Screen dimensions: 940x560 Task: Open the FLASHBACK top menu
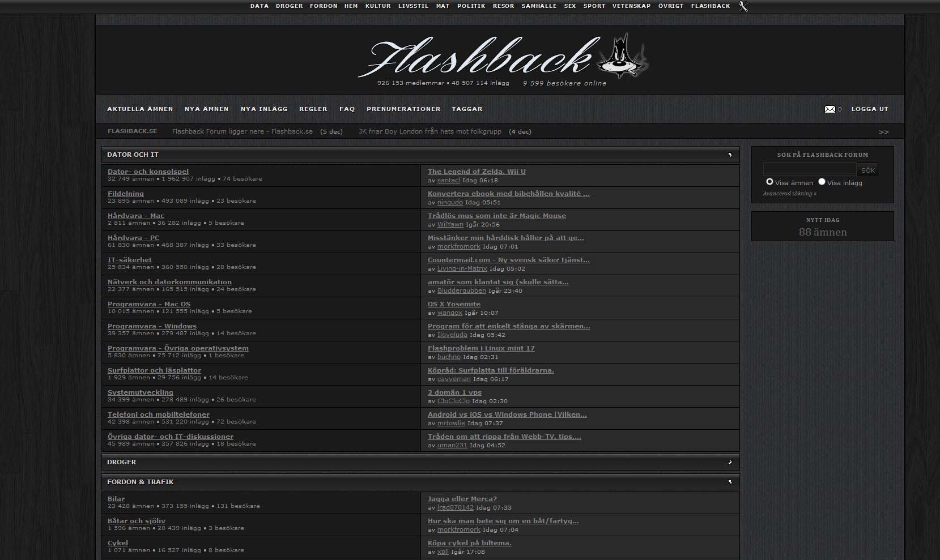pyautogui.click(x=711, y=6)
